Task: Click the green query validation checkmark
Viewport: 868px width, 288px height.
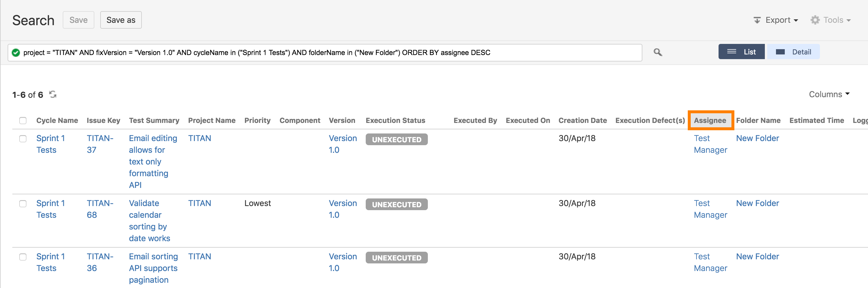Action: [16, 52]
